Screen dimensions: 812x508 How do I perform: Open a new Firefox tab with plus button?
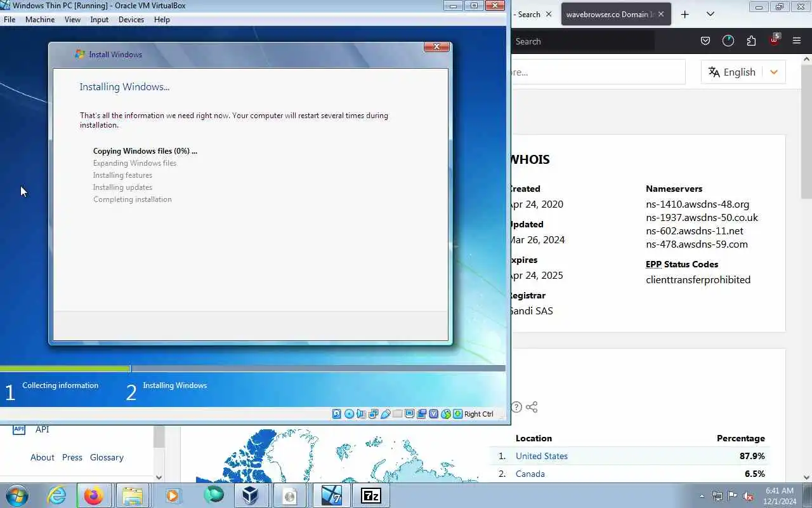pos(684,14)
